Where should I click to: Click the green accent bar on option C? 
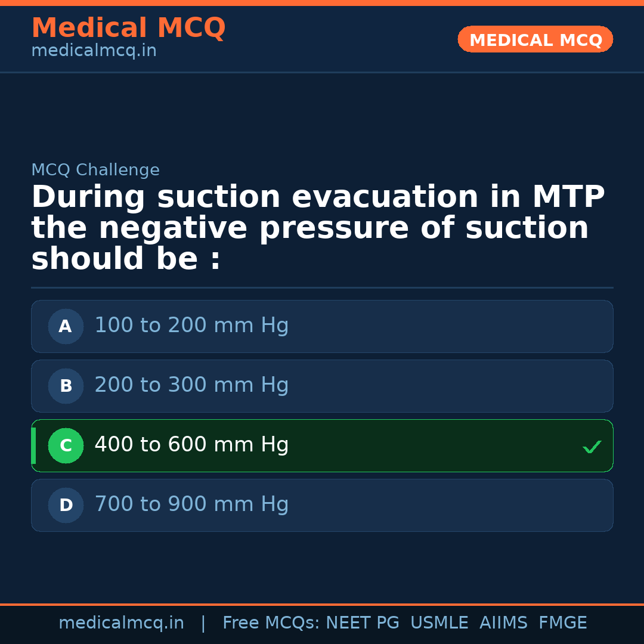(x=33, y=445)
